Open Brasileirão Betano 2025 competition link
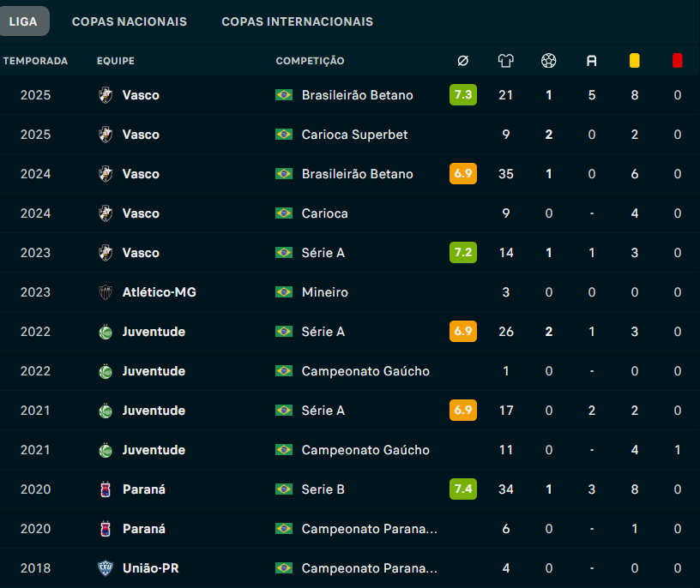The height and width of the screenshot is (588, 700). pos(357,95)
